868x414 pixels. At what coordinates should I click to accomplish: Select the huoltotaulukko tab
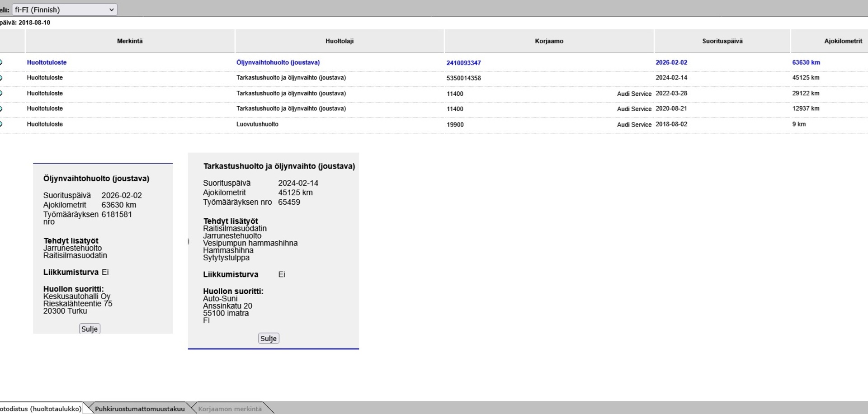(41, 409)
